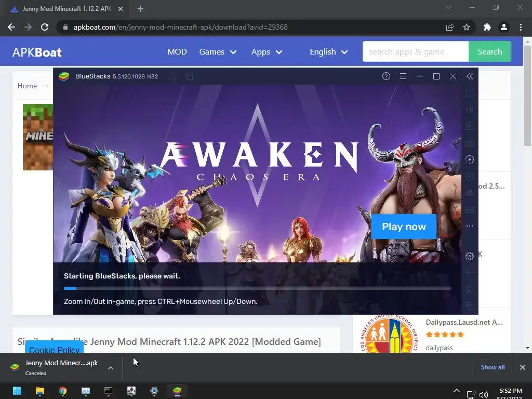
Task: Go back in Chrome
Action: [x=11, y=27]
